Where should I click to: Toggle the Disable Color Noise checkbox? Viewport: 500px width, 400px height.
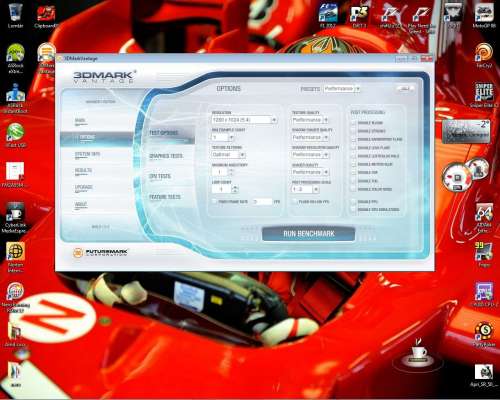coord(353,189)
